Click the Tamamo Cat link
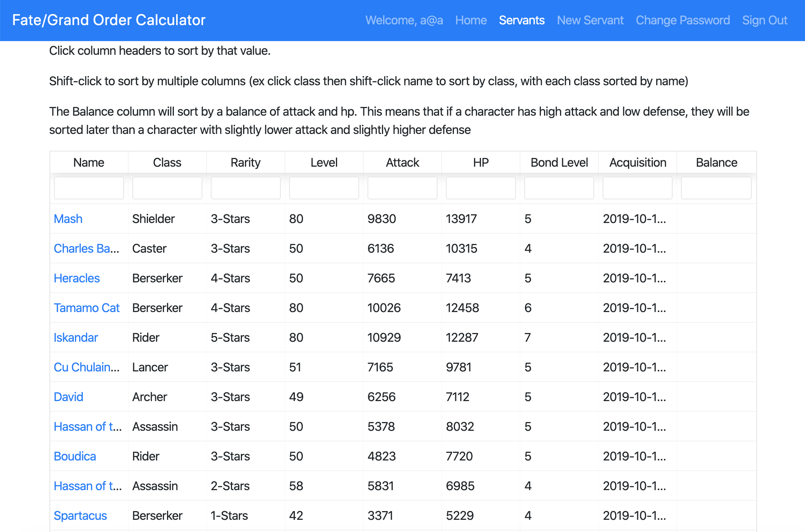The image size is (805, 532). (x=86, y=308)
